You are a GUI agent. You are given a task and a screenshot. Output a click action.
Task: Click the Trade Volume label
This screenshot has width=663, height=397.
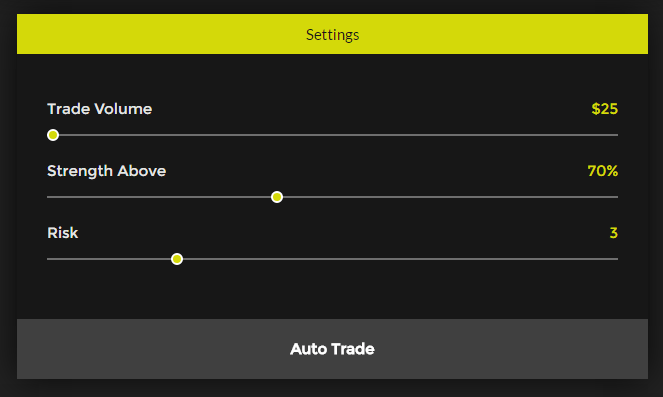[x=100, y=109]
